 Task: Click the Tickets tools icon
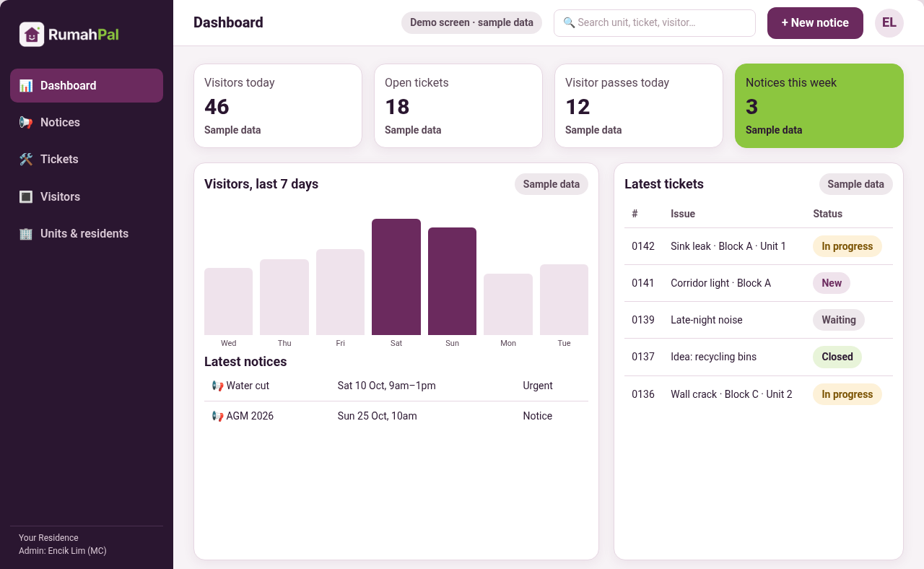[x=26, y=159]
